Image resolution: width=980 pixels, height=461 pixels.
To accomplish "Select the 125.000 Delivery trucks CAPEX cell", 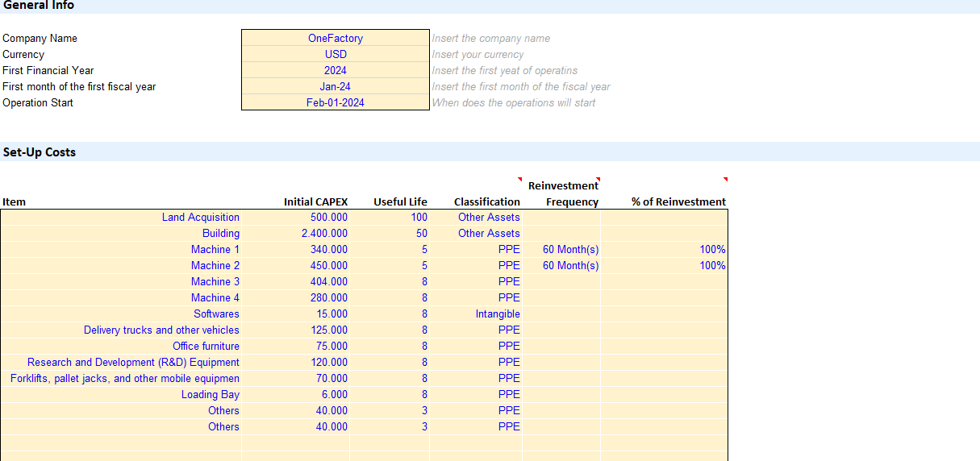I will point(296,330).
